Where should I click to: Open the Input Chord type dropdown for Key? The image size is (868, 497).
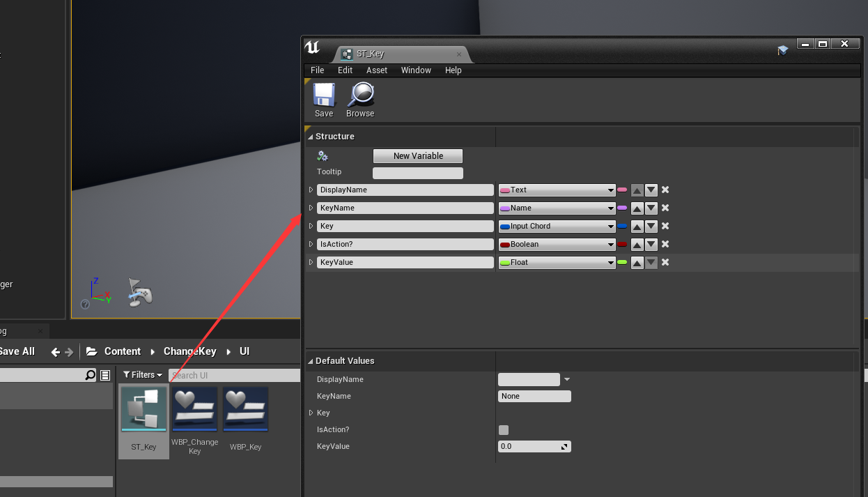tap(556, 226)
